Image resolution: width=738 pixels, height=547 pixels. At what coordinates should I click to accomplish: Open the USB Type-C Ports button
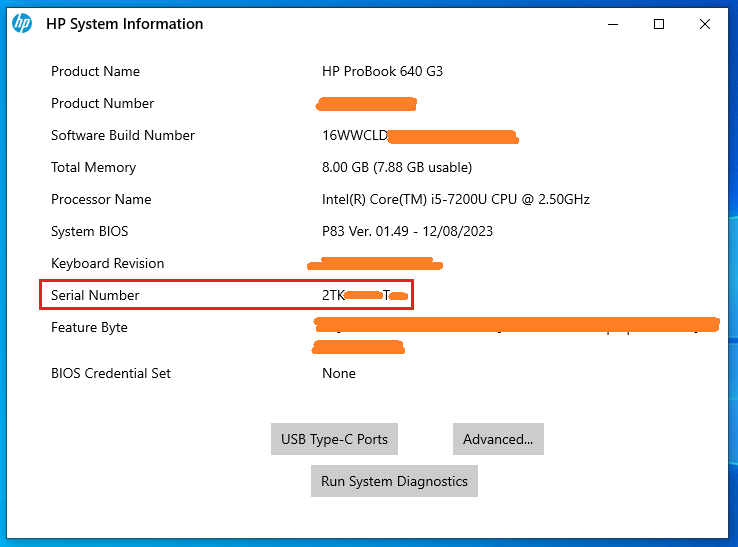(x=334, y=439)
